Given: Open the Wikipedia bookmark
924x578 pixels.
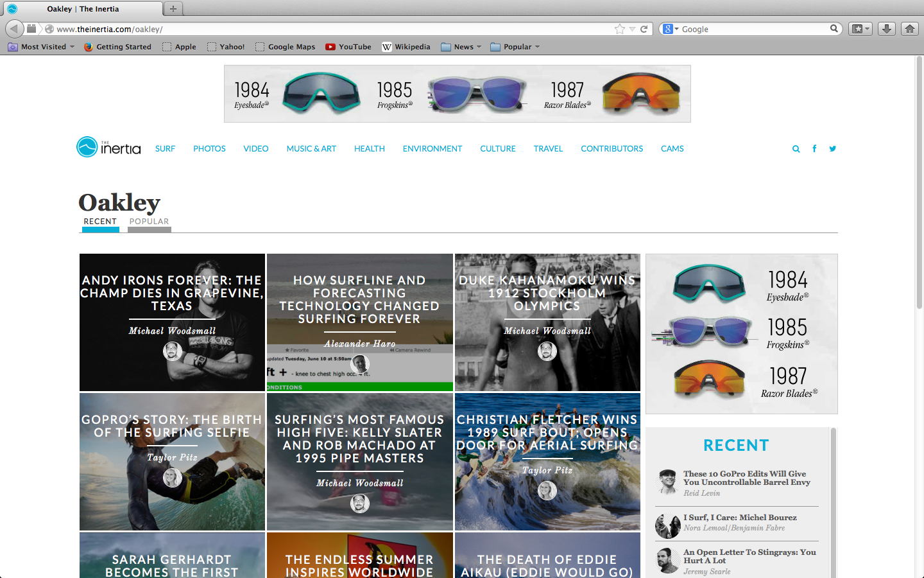Looking at the screenshot, I should [x=406, y=47].
